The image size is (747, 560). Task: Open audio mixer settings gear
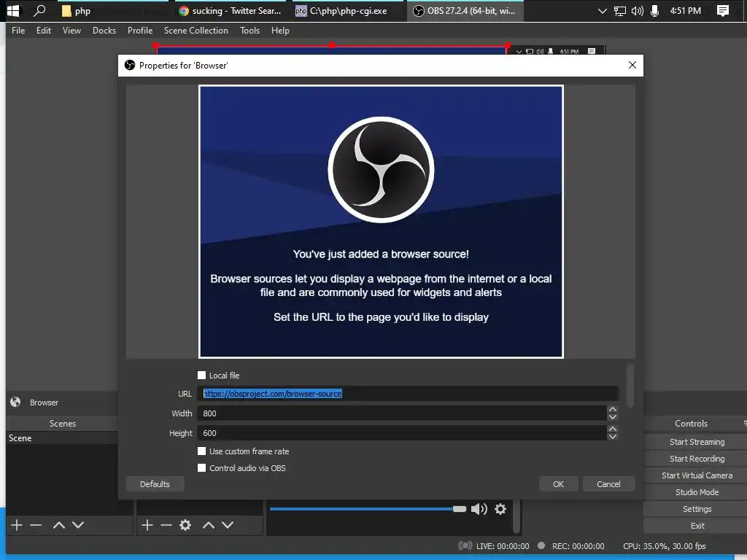[500, 509]
